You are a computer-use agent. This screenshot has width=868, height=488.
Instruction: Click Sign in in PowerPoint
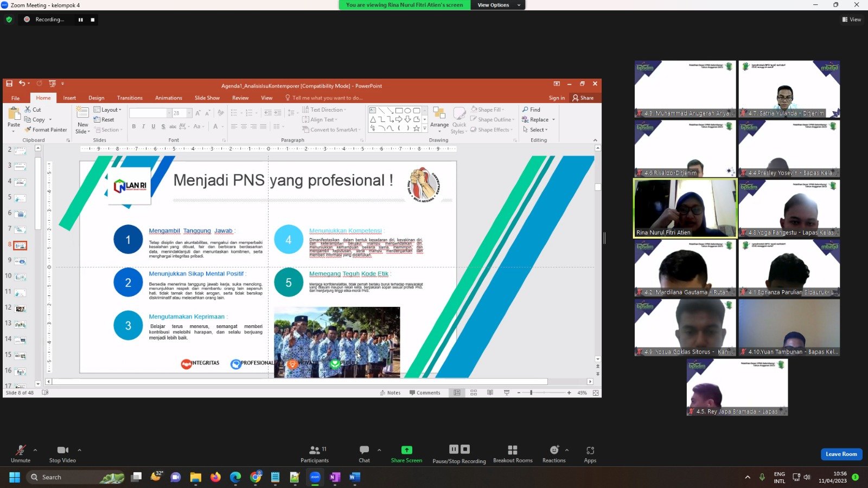tap(557, 98)
